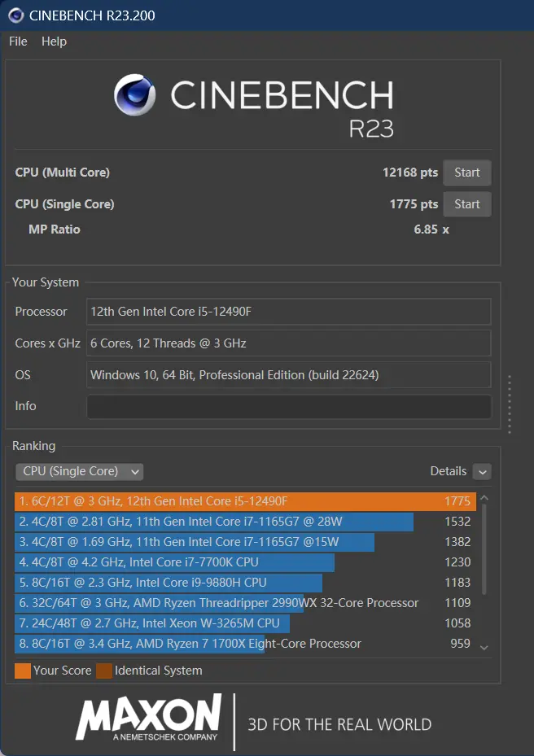Start the CPU Multi Core test
Screen dimensions: 534x756
466,173
